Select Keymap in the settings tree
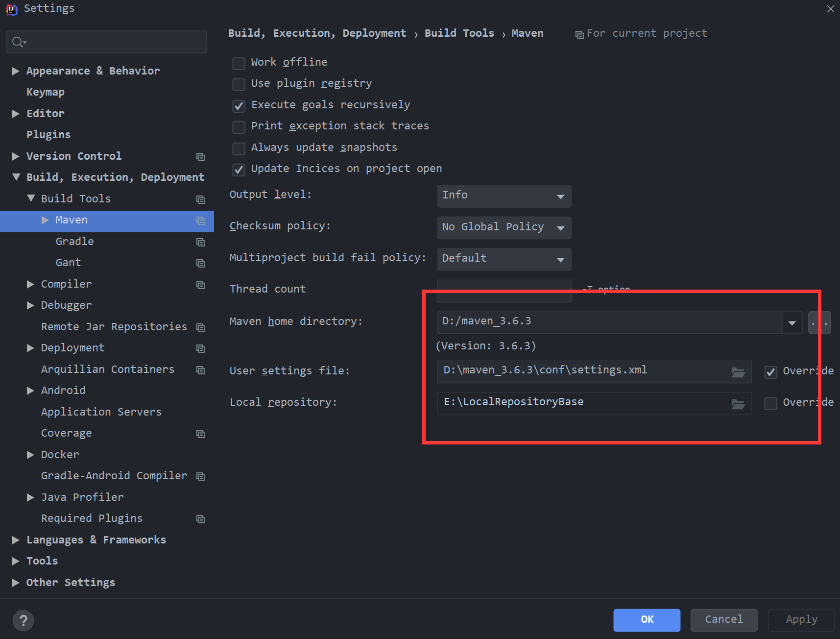The width and height of the screenshot is (840, 639). (x=45, y=92)
